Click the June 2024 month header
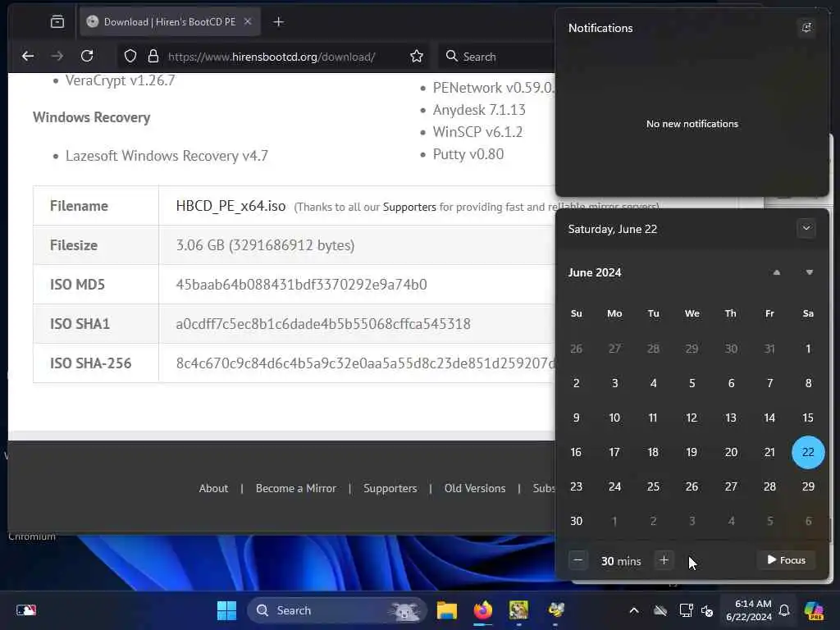The image size is (840, 630). [x=595, y=272]
